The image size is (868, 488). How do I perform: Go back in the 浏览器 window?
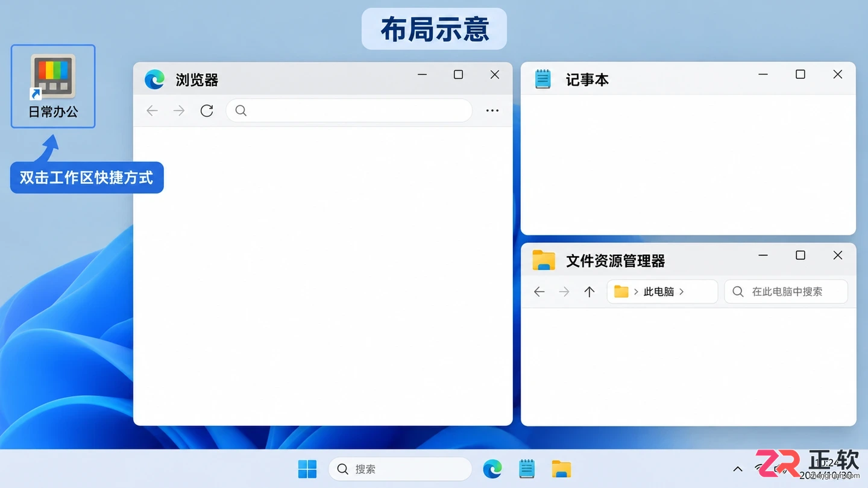tap(152, 111)
